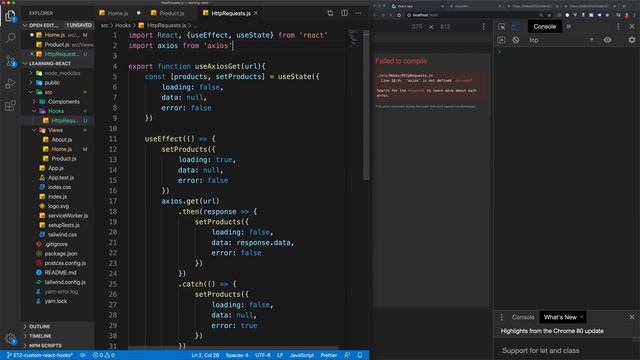Open the Source Control view
This screenshot has height=360, width=640.
10,61
